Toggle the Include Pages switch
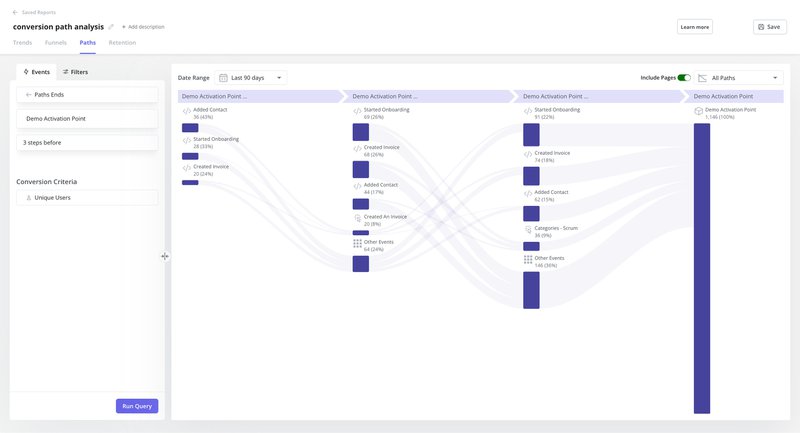This screenshot has width=800, height=433. [x=684, y=77]
